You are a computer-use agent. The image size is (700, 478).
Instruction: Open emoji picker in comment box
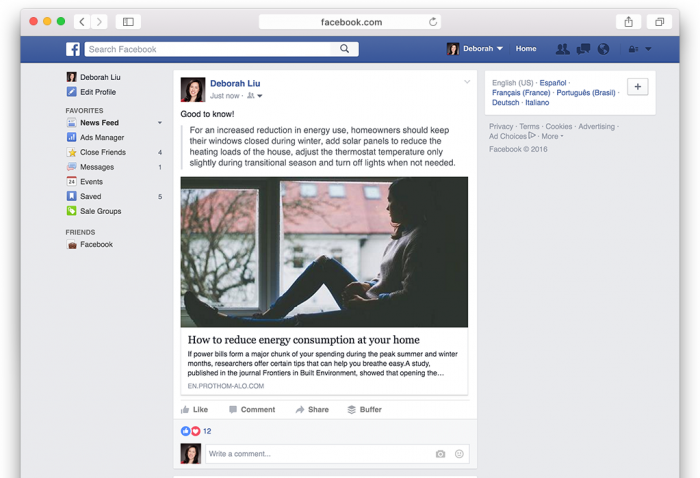click(459, 454)
